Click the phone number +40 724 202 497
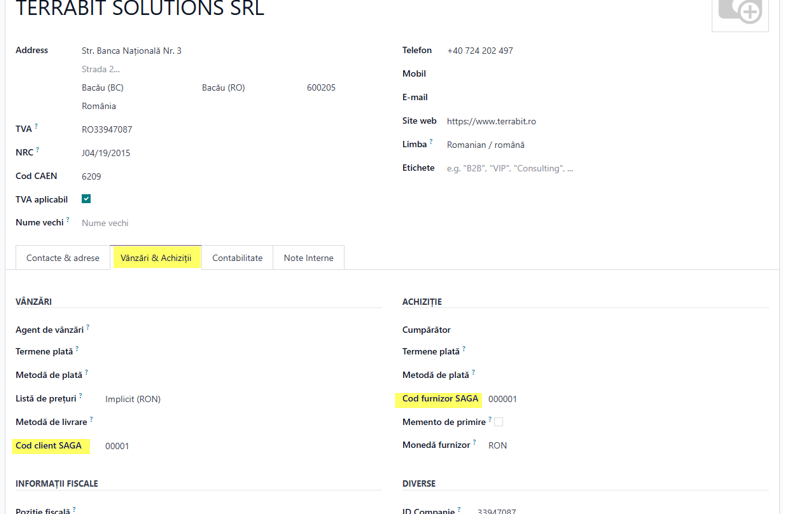This screenshot has width=791, height=519. point(480,50)
